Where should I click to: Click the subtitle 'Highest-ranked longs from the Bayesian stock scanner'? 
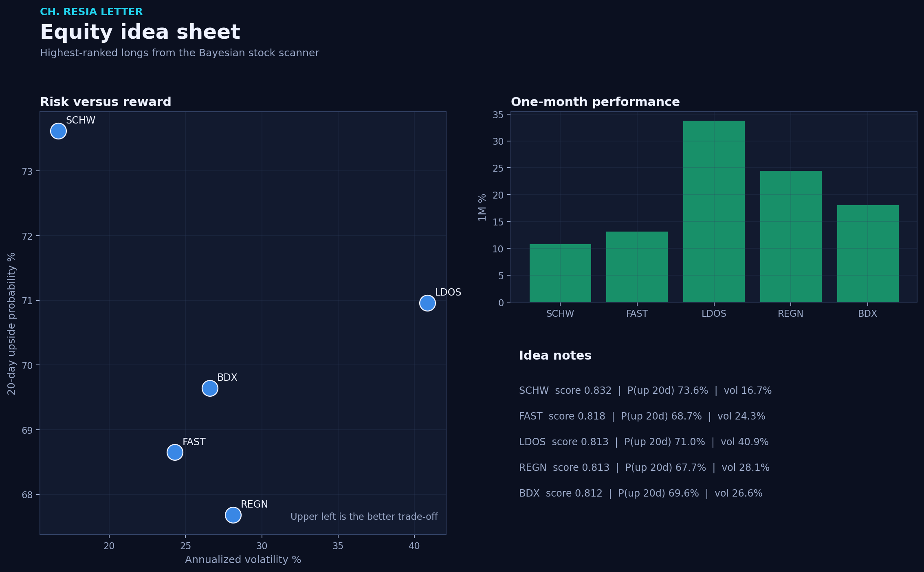tap(179, 53)
